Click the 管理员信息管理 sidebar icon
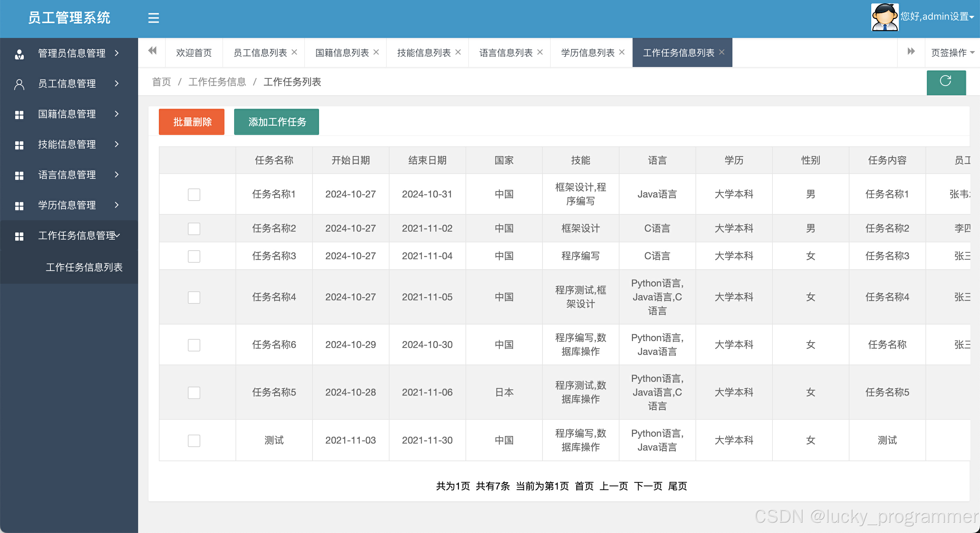Viewport: 980px width, 533px height. [x=19, y=55]
